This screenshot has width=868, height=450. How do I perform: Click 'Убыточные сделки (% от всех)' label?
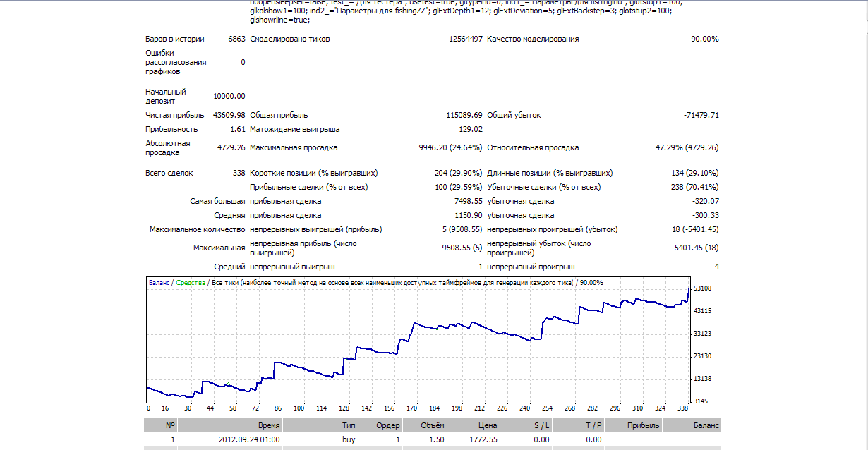[544, 187]
